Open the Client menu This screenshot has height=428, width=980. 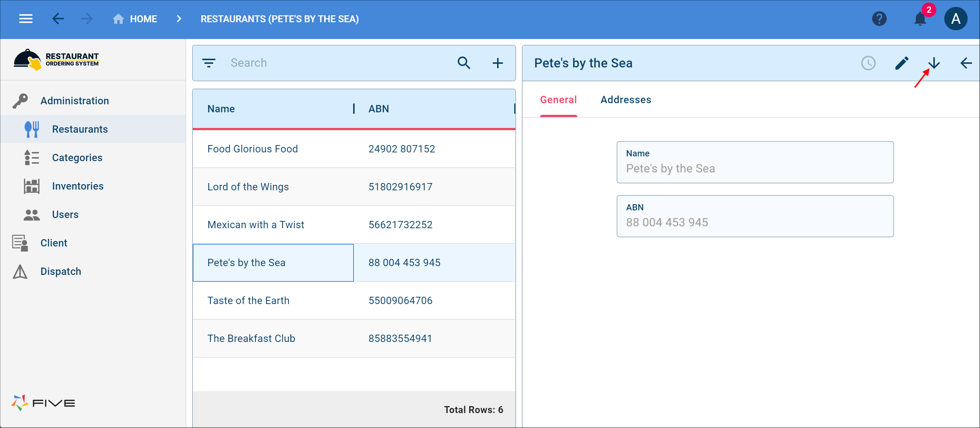point(54,243)
